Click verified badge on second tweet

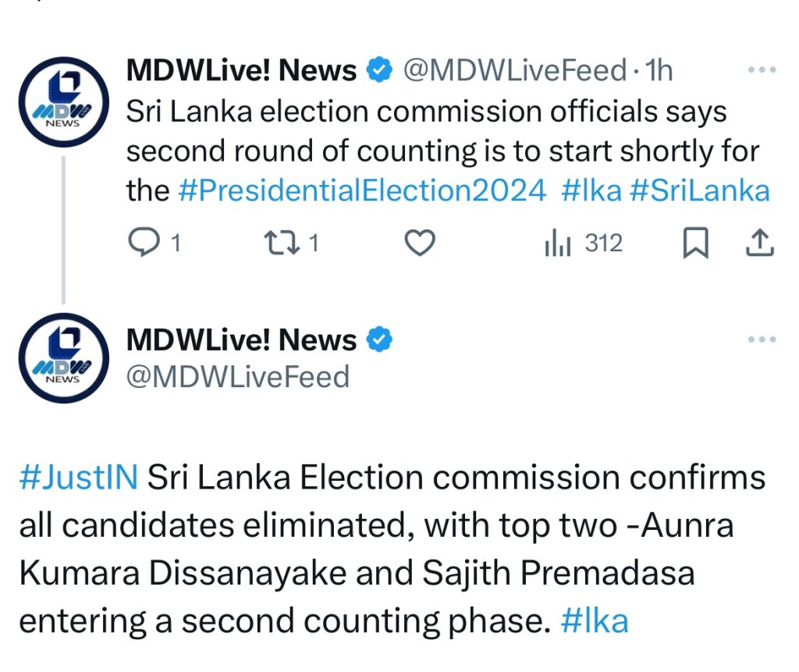click(x=379, y=340)
